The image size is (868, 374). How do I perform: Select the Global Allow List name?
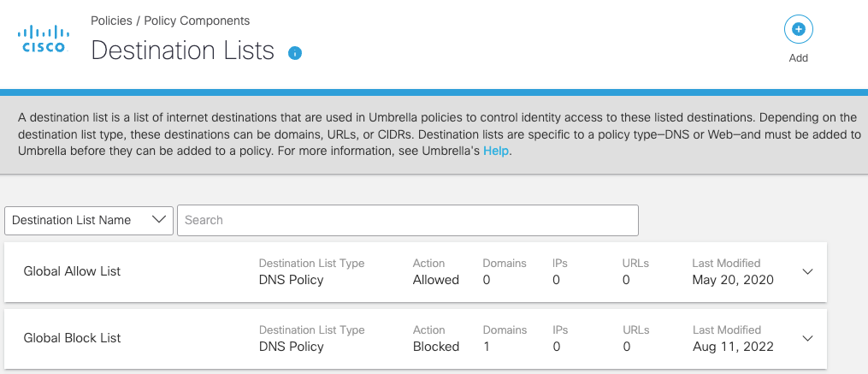click(x=72, y=271)
